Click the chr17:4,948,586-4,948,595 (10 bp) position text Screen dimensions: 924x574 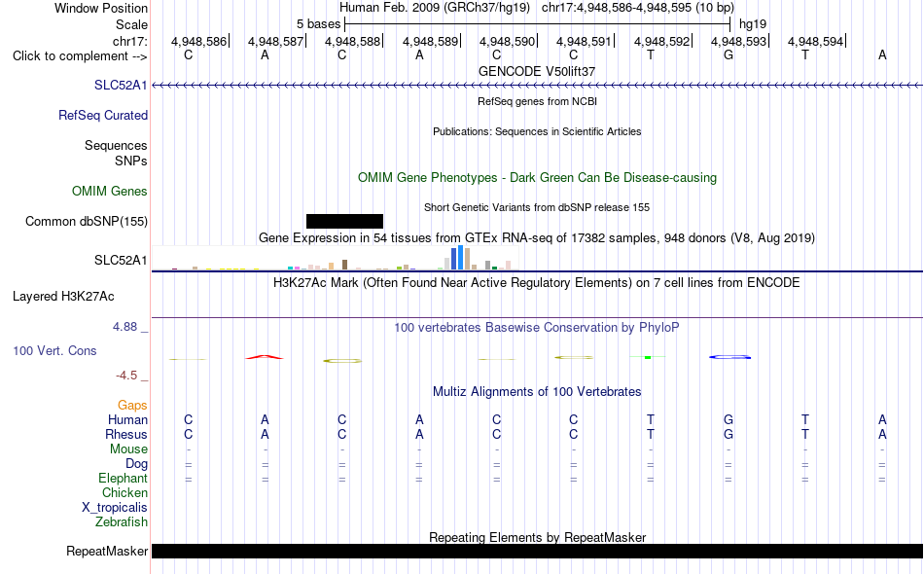(x=638, y=8)
